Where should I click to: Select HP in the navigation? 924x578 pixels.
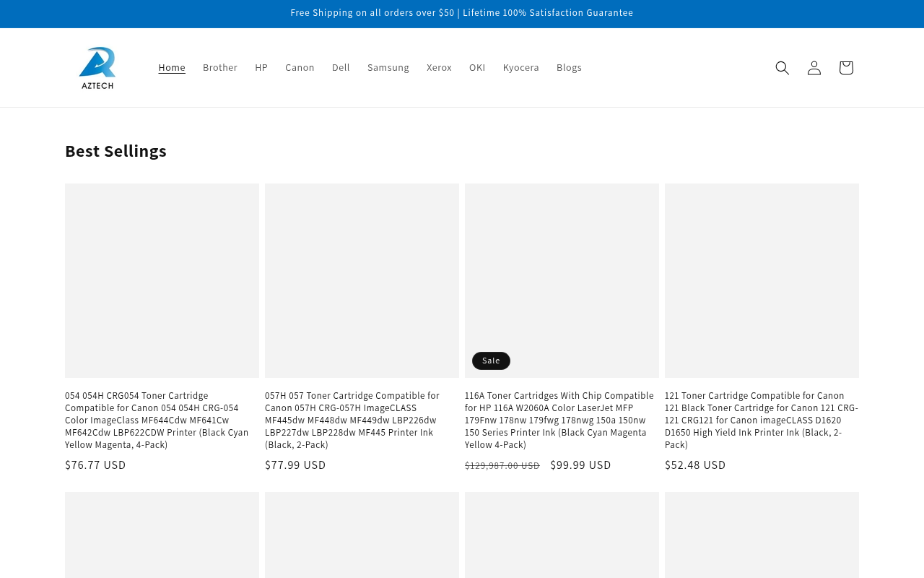coord(261,67)
